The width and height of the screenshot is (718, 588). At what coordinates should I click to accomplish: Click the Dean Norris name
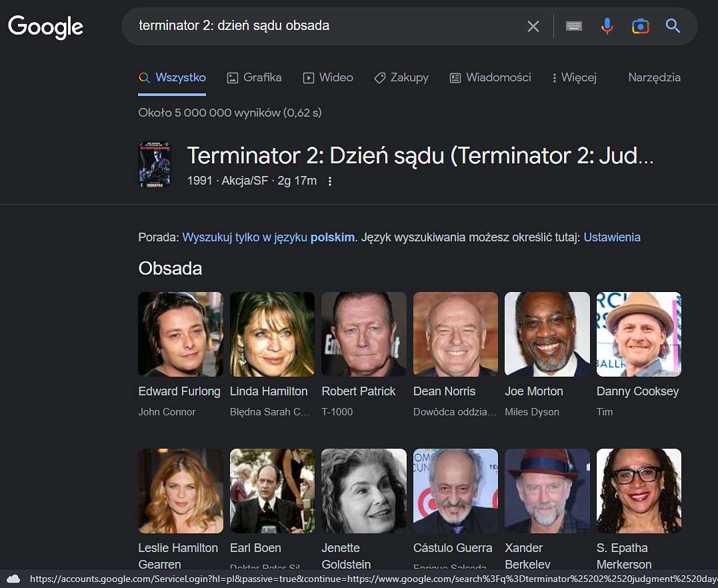444,391
